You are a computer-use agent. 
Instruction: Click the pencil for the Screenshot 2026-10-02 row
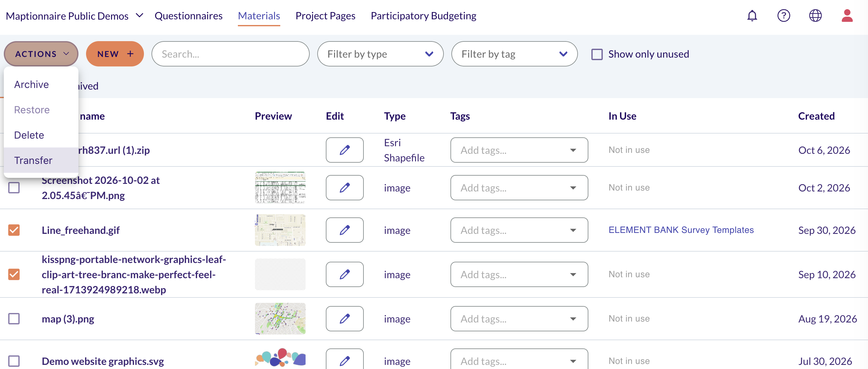pyautogui.click(x=344, y=188)
